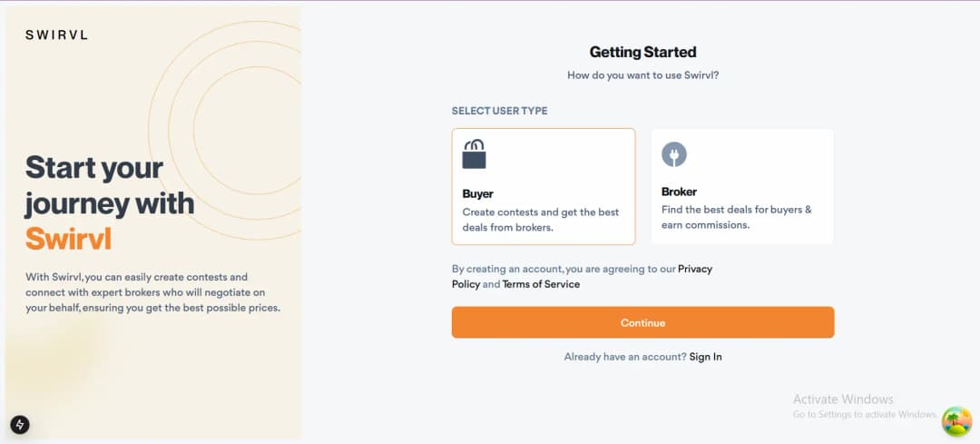Click the palm tree island icon

pyautogui.click(x=957, y=421)
